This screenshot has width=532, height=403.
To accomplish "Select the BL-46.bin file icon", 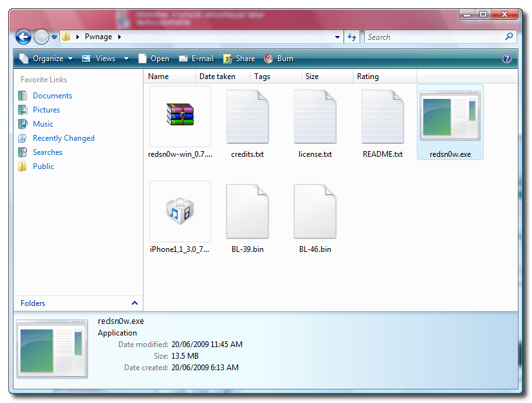I will [x=315, y=211].
